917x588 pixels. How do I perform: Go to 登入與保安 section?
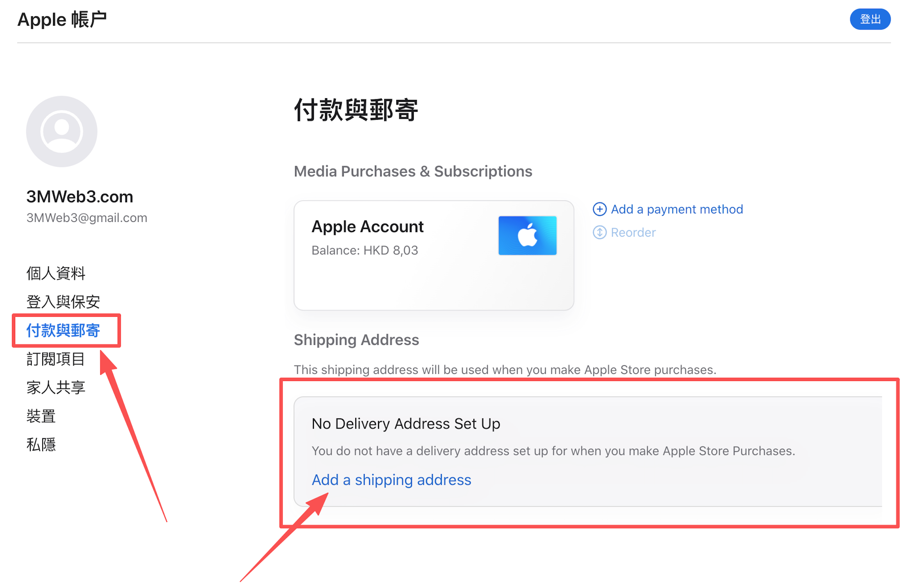point(63,302)
